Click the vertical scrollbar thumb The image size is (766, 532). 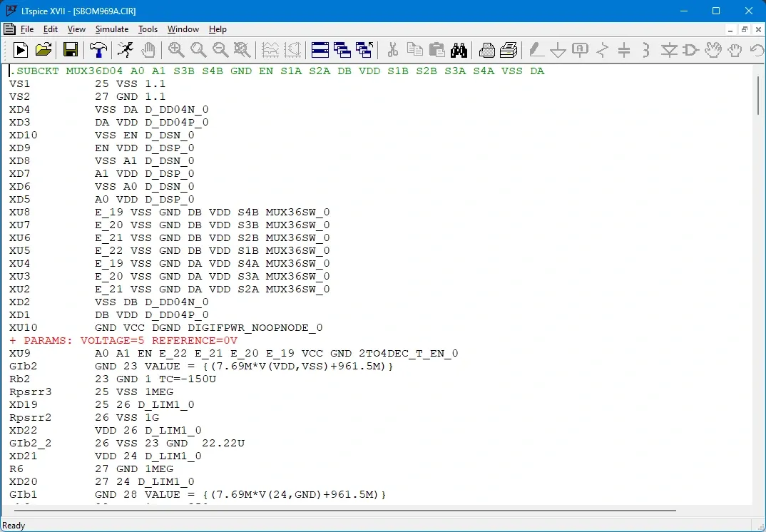tap(759, 96)
